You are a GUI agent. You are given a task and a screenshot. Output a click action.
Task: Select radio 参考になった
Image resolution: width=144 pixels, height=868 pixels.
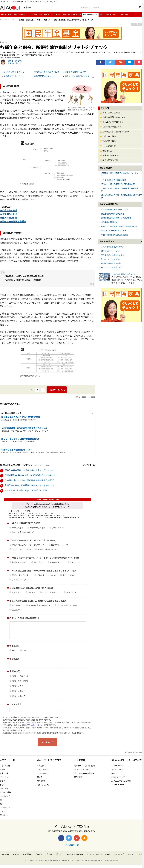(x=10, y=528)
